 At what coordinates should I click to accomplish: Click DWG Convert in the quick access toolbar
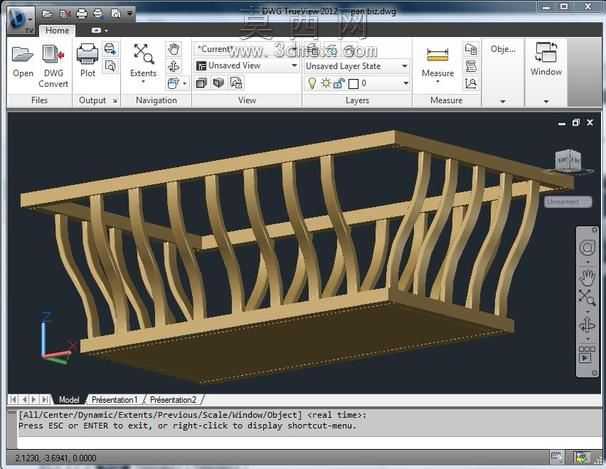click(65, 14)
